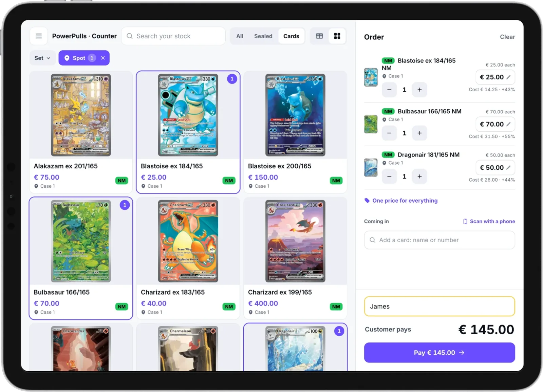Screen dimensions: 543x392
Task: Edit the € 50.00 price pencil
Action: tap(508, 168)
